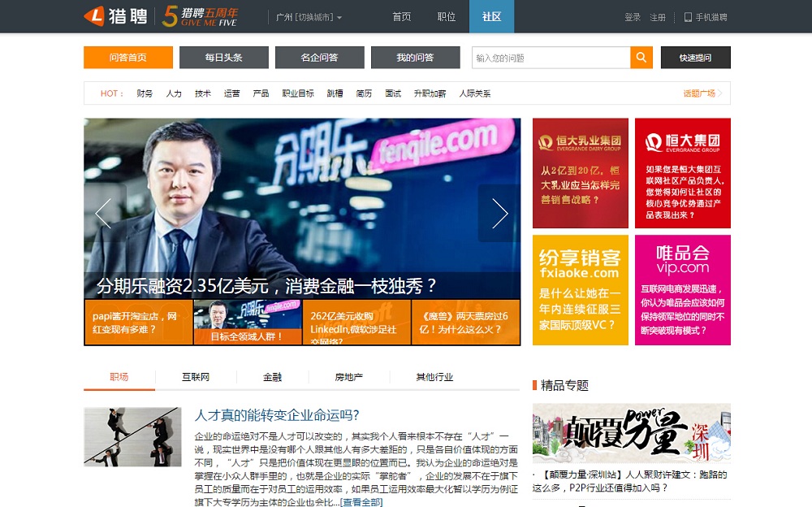812x507 pixels.
Task: Switch to the 其他行业 tab
Action: (x=434, y=377)
